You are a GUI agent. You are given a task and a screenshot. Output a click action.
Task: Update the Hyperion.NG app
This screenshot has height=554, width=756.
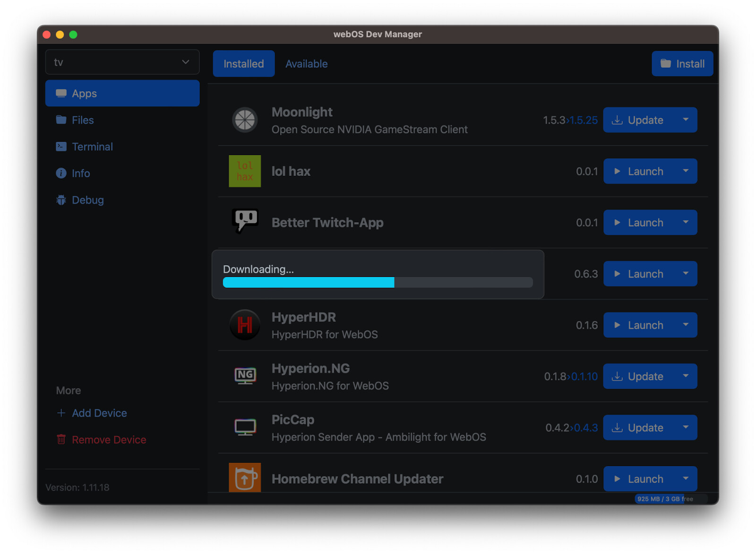click(638, 376)
